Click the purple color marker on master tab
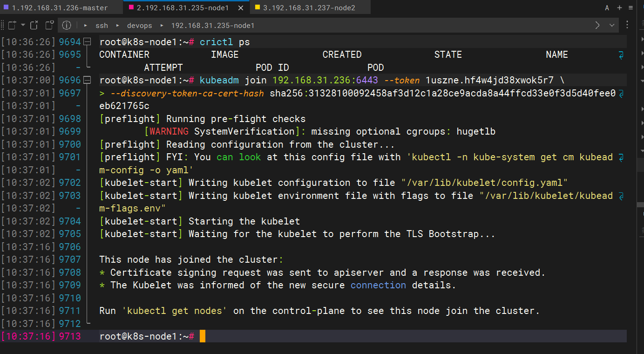This screenshot has height=354, width=644. (x=6, y=7)
